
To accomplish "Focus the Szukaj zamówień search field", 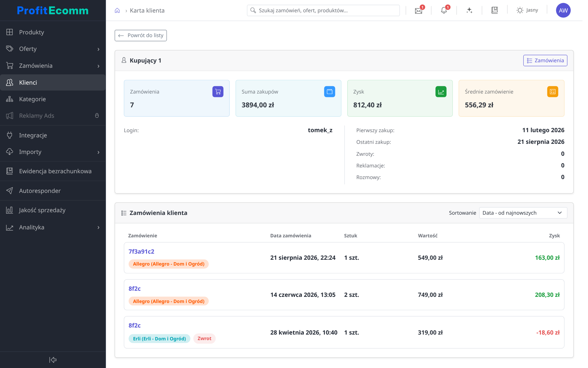I will click(323, 10).
